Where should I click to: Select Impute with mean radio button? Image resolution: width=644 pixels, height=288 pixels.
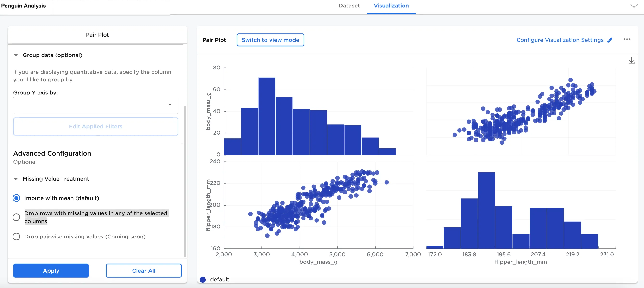click(17, 198)
